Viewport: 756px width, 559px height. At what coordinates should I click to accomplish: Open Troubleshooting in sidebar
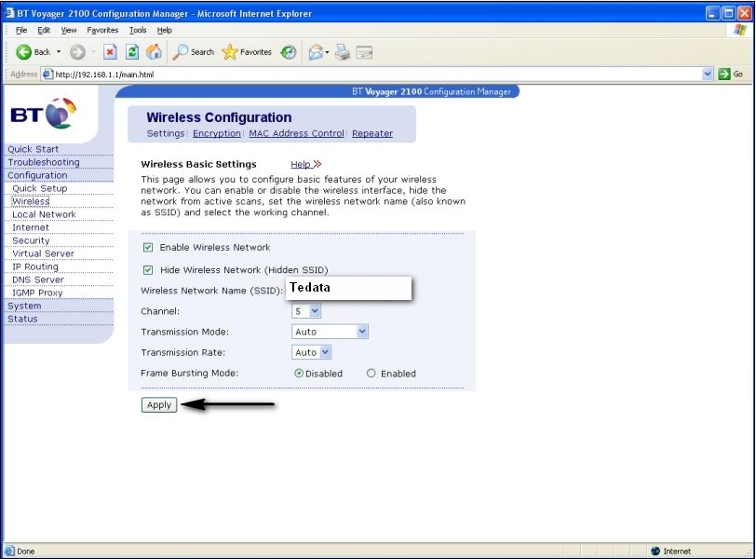pyautogui.click(x=44, y=162)
